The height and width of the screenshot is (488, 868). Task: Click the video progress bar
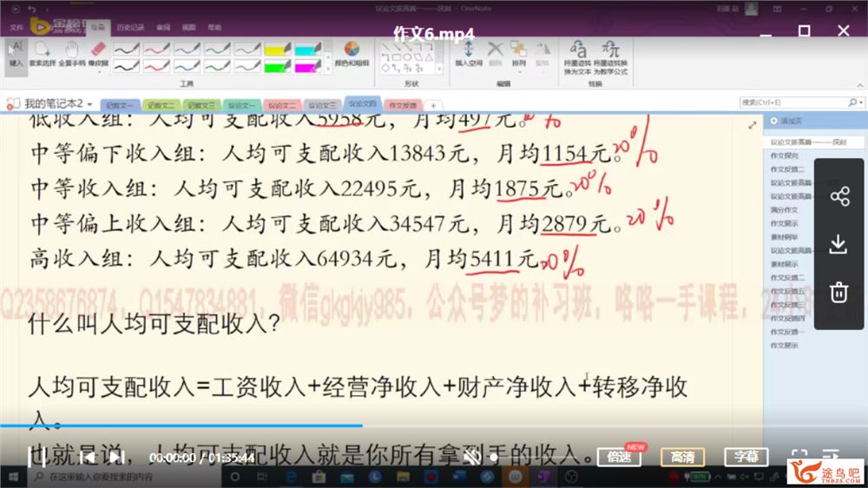click(434, 425)
